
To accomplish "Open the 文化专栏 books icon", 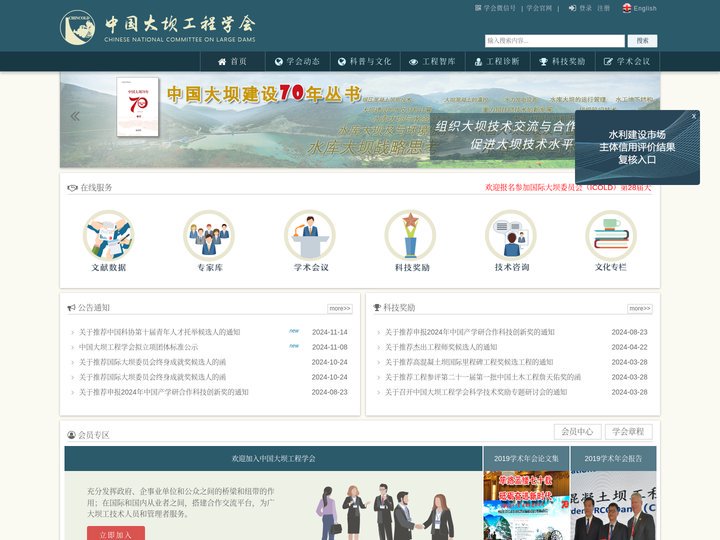I will (x=611, y=236).
